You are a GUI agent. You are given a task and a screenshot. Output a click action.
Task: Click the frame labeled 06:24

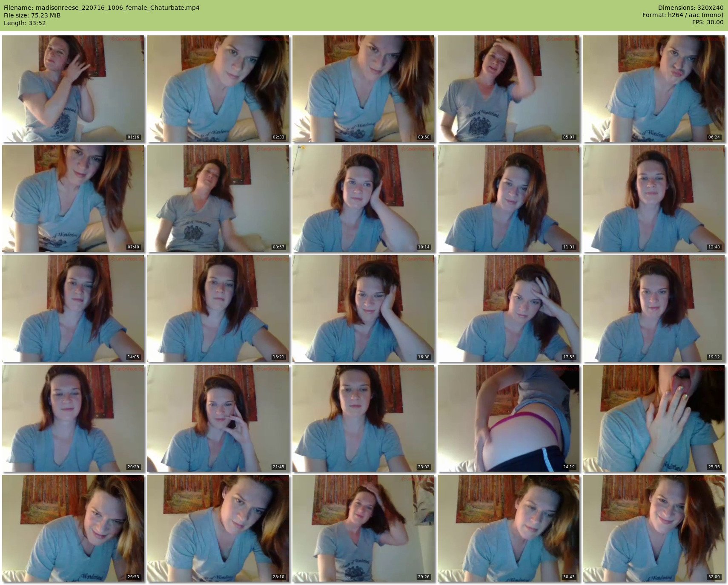coord(654,89)
